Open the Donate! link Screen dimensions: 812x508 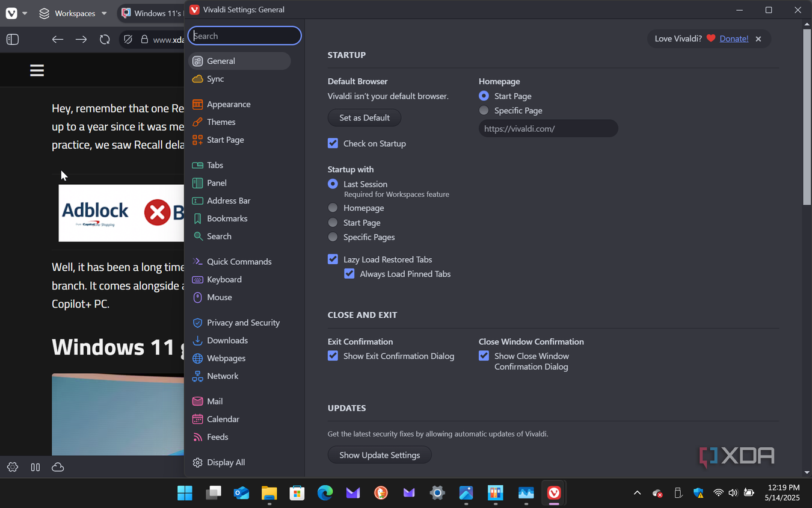(734, 39)
